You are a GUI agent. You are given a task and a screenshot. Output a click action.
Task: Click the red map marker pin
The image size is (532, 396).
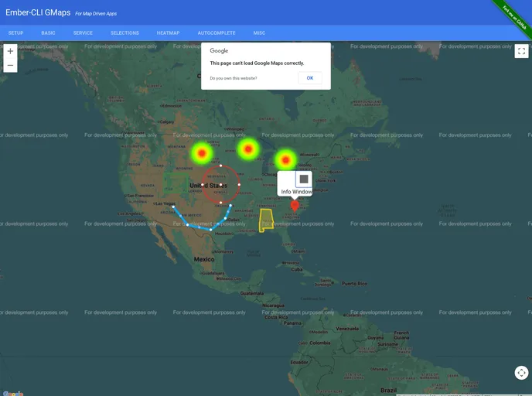point(295,206)
